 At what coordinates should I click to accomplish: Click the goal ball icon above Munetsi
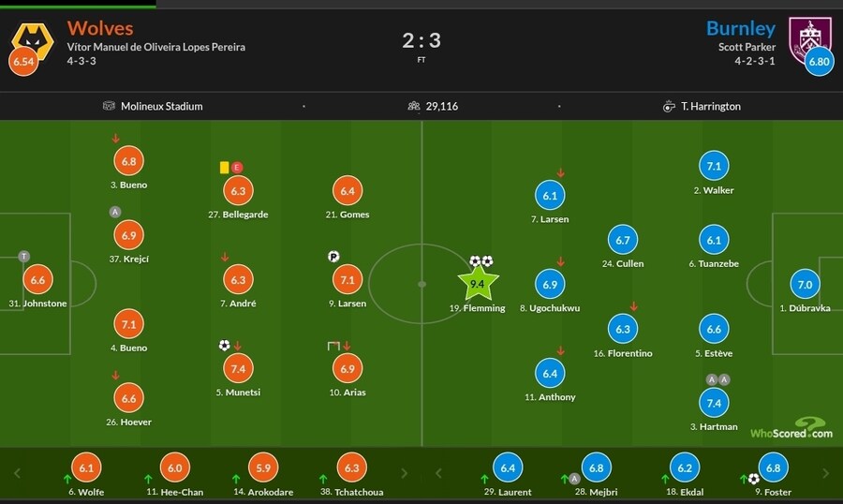[x=224, y=346]
